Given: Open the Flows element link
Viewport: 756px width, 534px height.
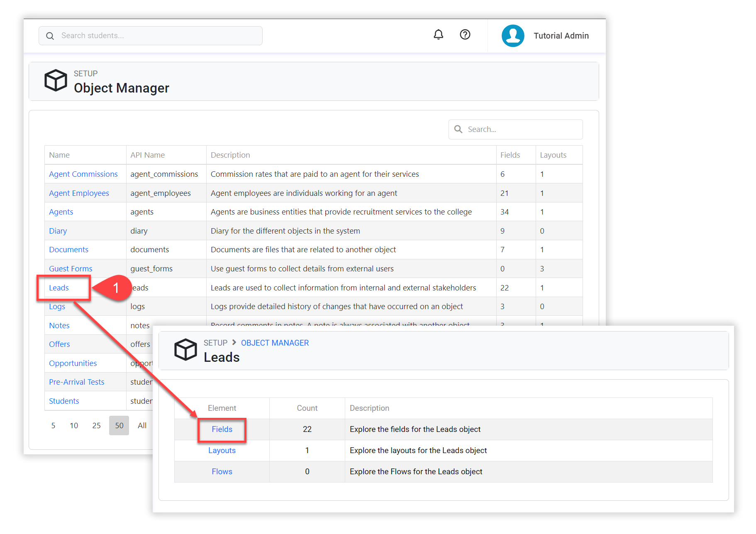Looking at the screenshot, I should 222,472.
